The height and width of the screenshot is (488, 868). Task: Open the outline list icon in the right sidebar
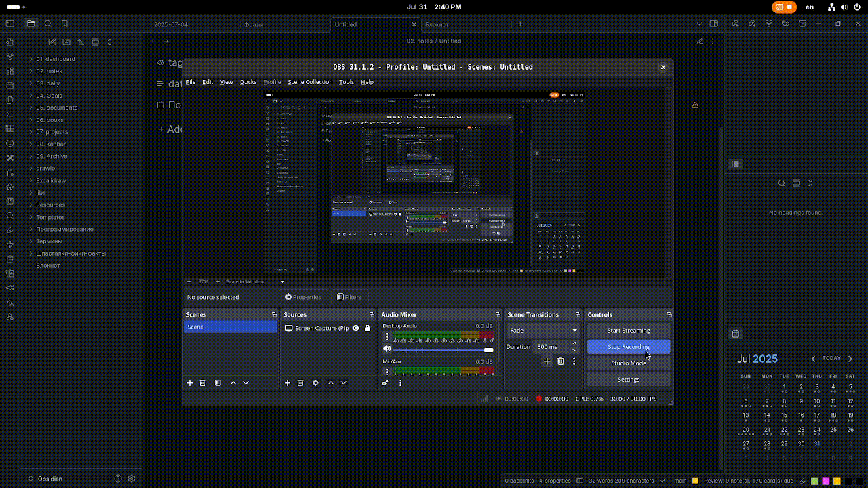736,164
